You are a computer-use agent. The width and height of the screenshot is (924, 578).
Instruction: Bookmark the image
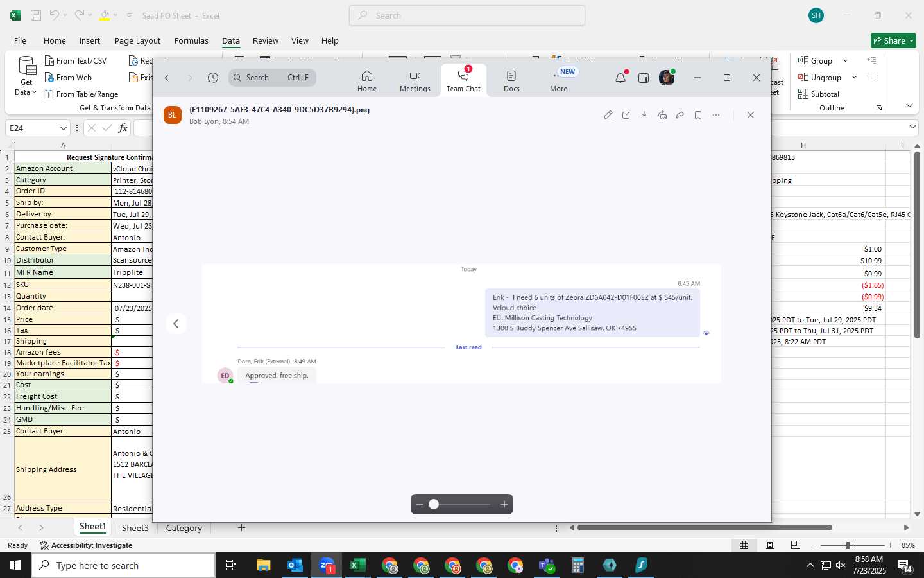[698, 115]
